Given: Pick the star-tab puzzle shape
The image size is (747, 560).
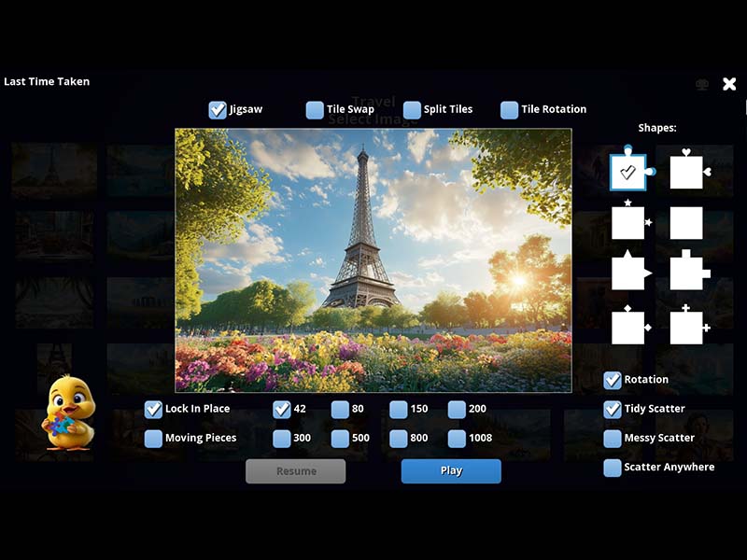Looking at the screenshot, I should click(627, 224).
